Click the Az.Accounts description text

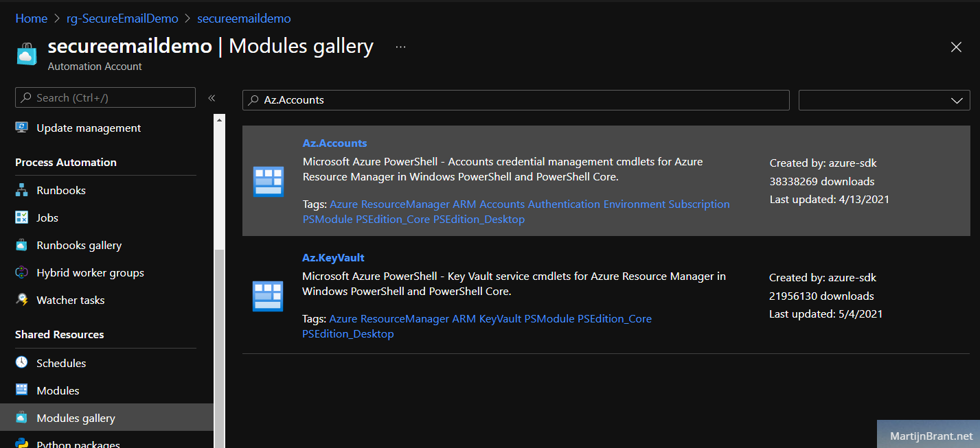[503, 169]
